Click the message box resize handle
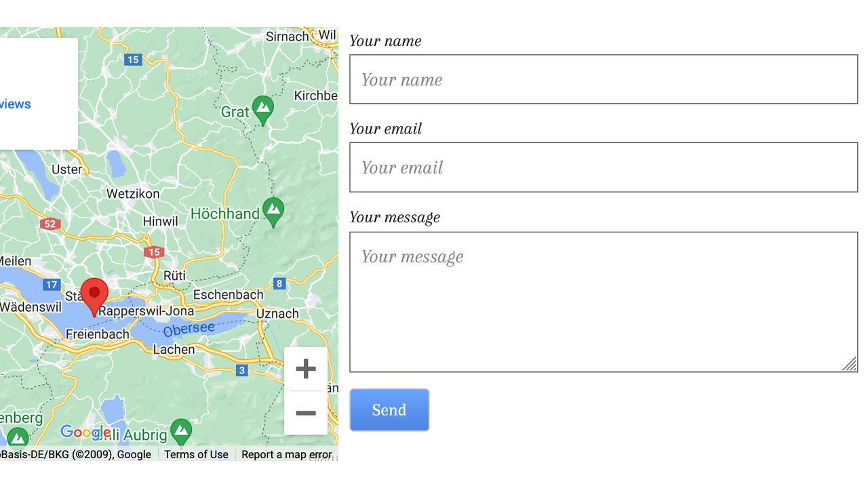The image size is (868, 488). tap(849, 365)
